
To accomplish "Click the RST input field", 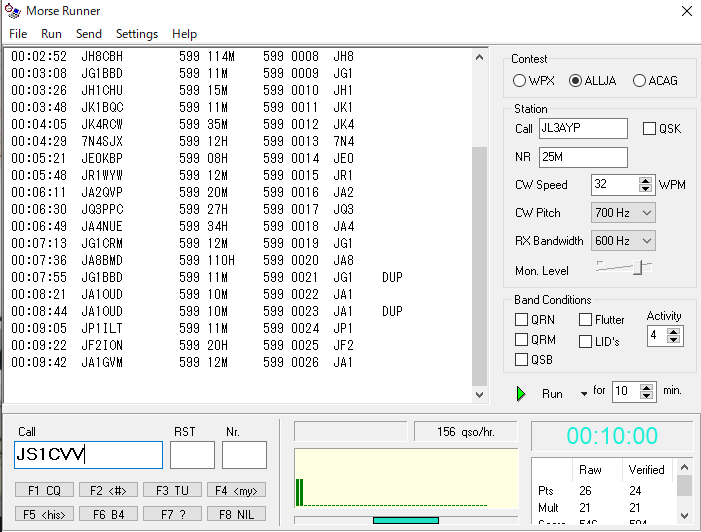I will click(x=192, y=455).
